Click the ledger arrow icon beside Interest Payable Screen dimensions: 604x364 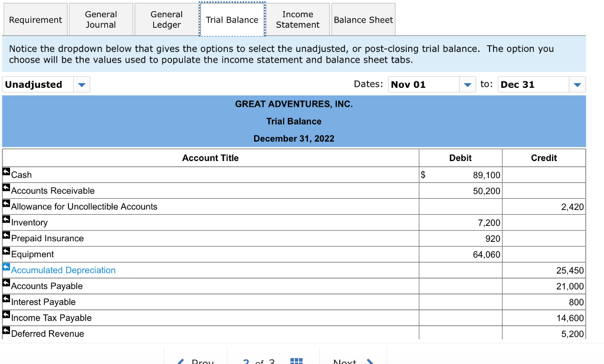coord(6,299)
